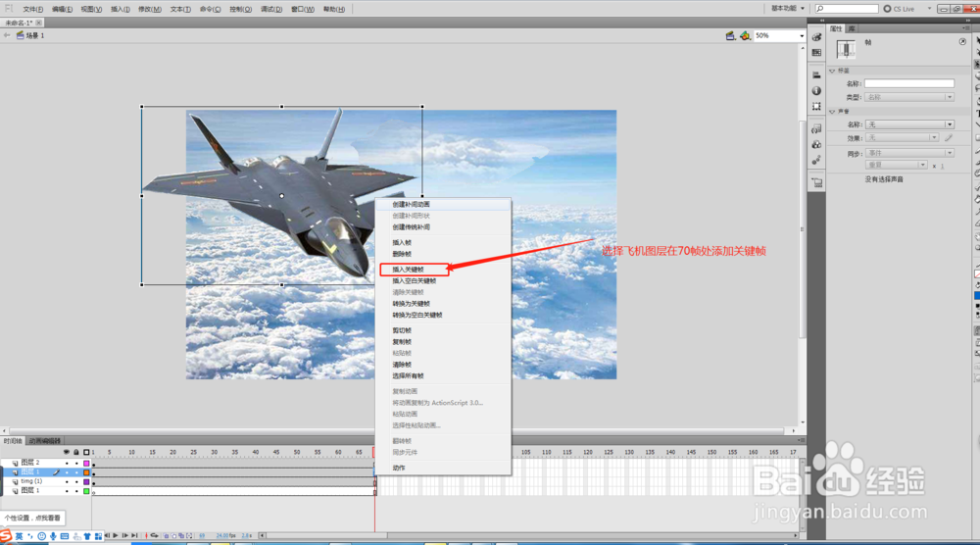This screenshot has width=980, height=545.
Task: Click magenta outline swatch of 图层 2
Action: point(86,463)
